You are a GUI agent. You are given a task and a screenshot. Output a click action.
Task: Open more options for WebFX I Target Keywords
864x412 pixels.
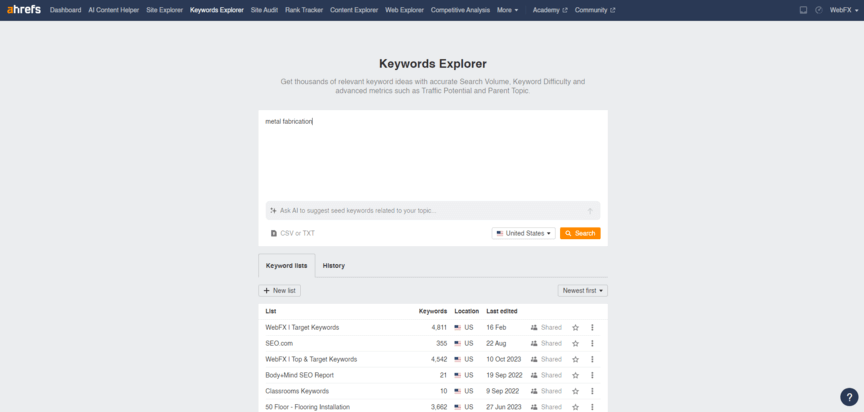tap(592, 327)
